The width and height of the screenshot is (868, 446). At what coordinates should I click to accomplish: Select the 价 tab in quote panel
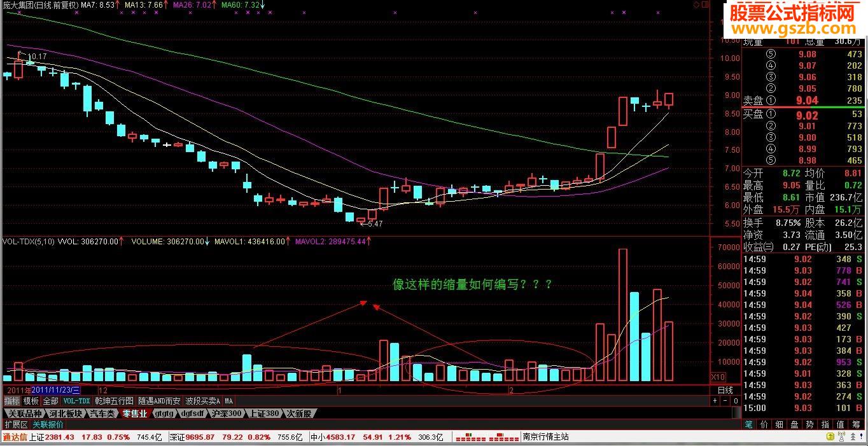tap(764, 424)
